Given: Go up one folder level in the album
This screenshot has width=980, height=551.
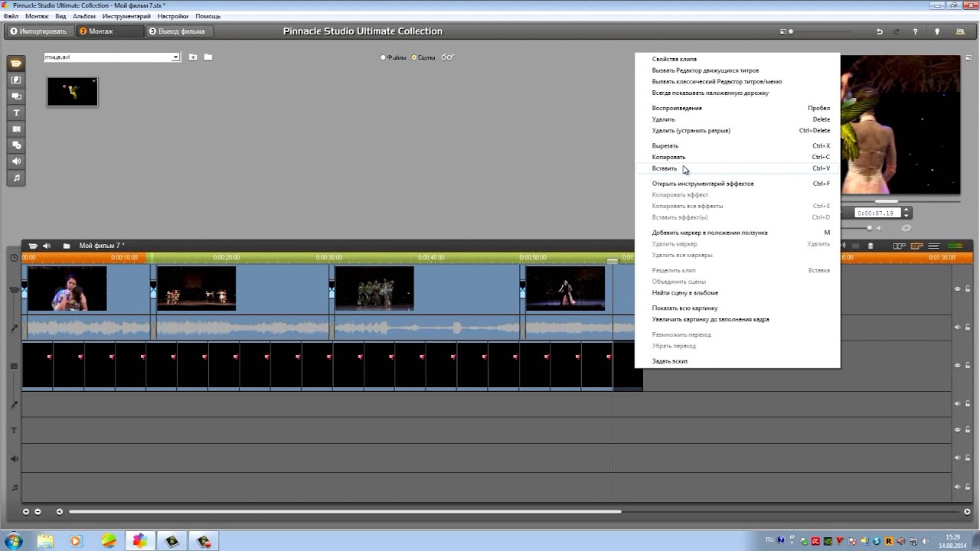Looking at the screenshot, I should (x=193, y=57).
